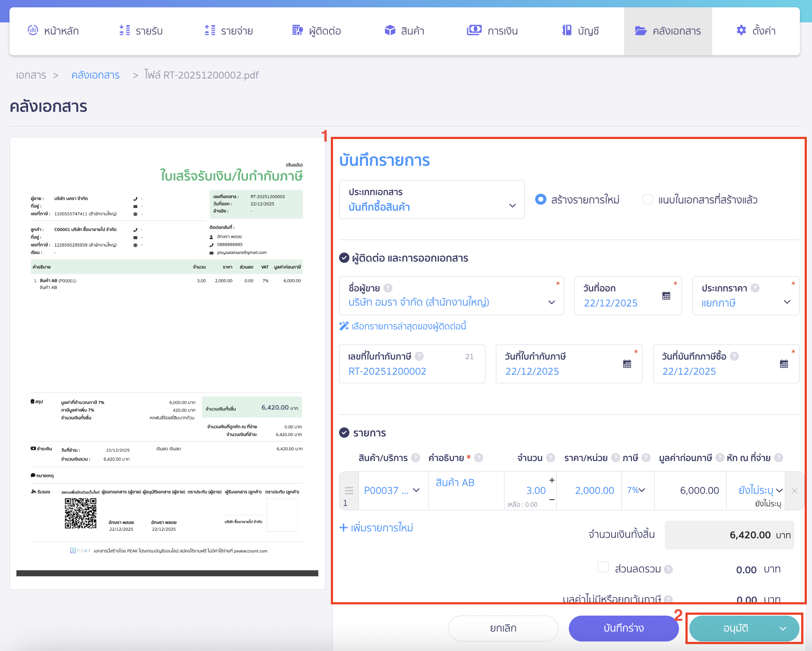Enable the ส่วนลดรวม checkbox
Viewport: 812px width, 651px height.
[x=603, y=567]
